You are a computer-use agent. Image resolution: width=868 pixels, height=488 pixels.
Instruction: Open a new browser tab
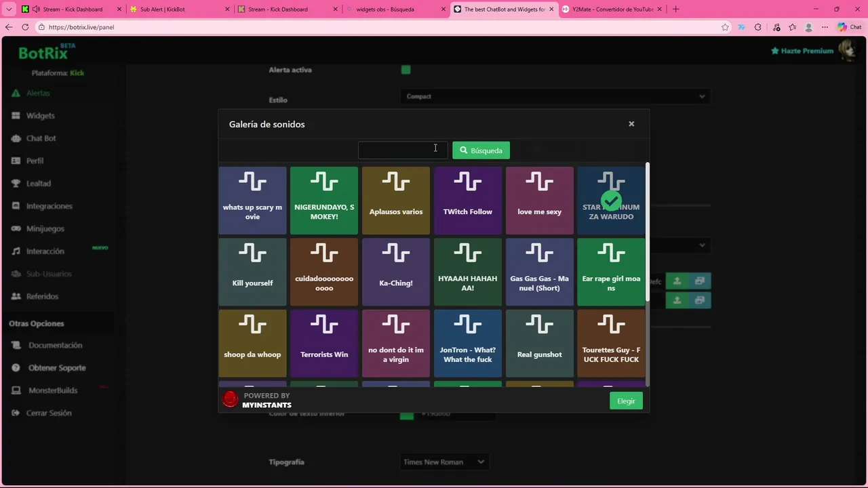click(x=675, y=9)
